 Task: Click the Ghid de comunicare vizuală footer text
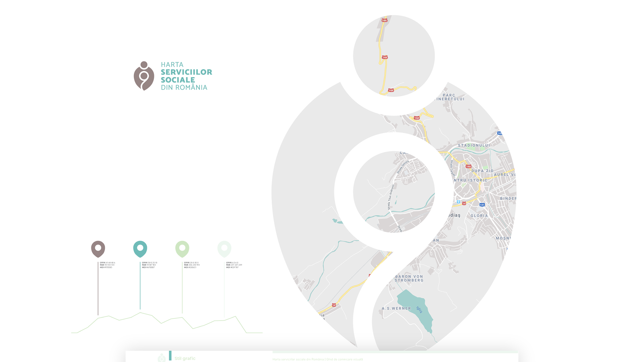point(344,359)
